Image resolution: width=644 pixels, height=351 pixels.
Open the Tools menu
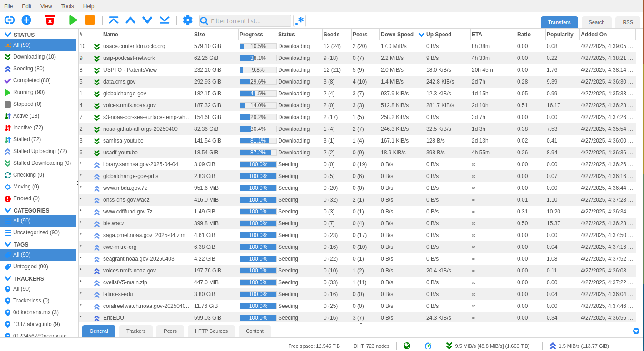click(x=68, y=6)
